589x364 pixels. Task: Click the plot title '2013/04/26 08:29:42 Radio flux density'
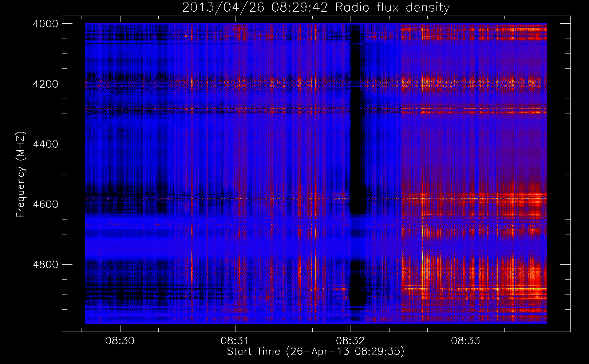coord(316,7)
